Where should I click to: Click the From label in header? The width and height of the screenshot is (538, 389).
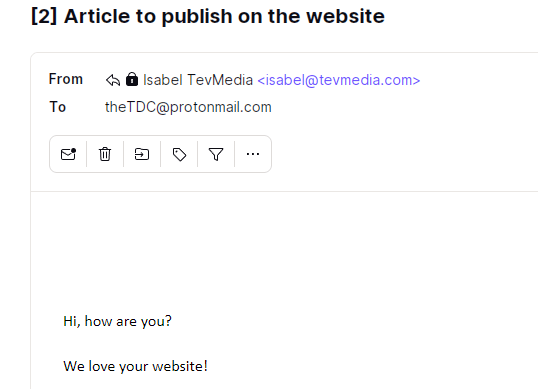pyautogui.click(x=66, y=79)
